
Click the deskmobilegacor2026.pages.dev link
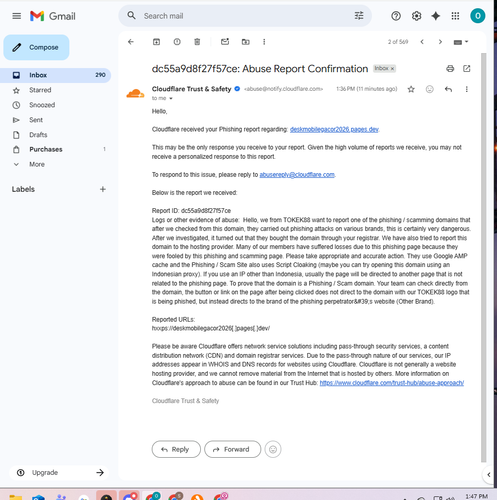[334, 129]
